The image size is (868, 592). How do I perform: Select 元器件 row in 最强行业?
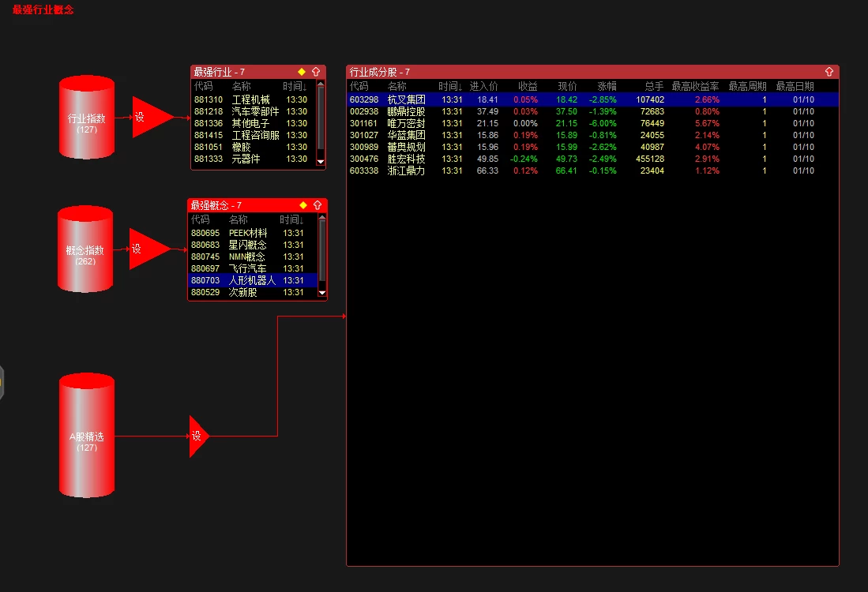(x=254, y=159)
